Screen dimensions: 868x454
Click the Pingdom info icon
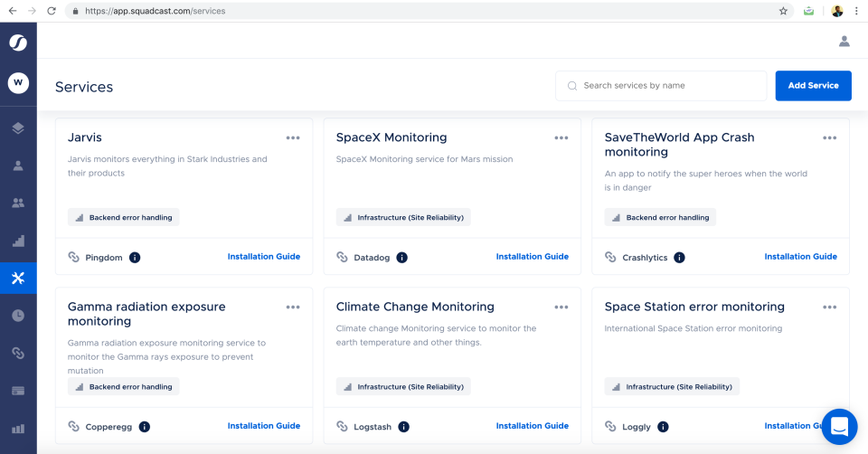(x=135, y=258)
